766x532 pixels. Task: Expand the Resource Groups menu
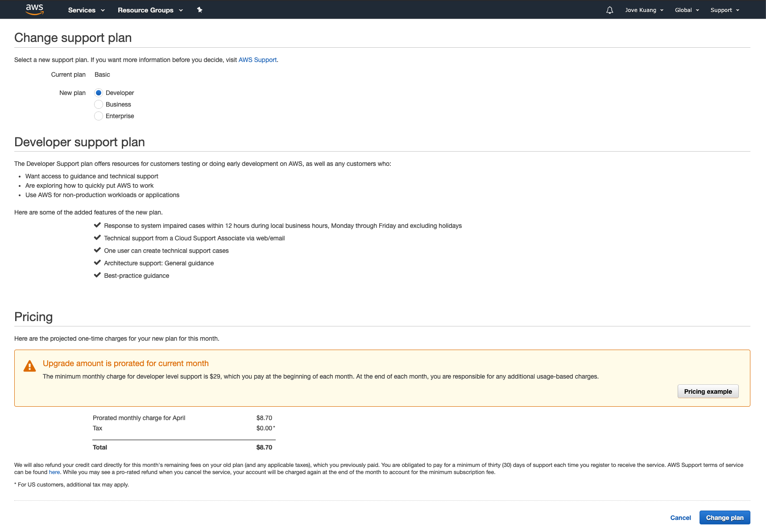(150, 10)
